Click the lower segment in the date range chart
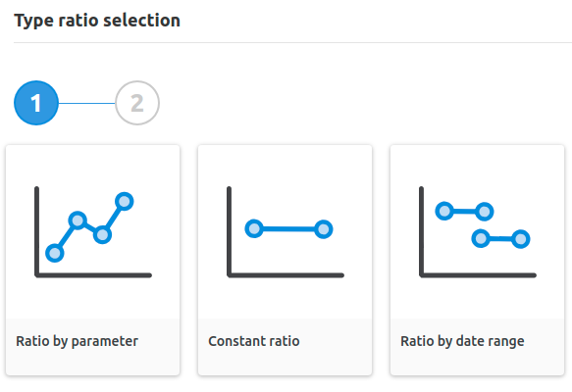 (x=500, y=239)
